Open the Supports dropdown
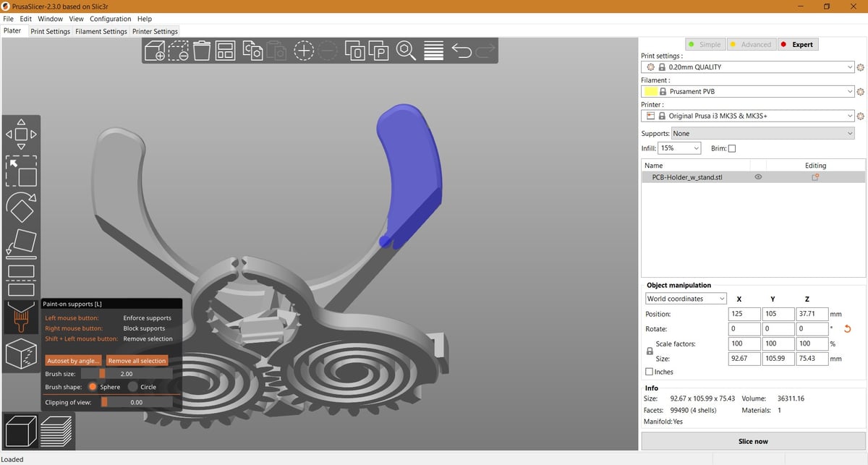868x465 pixels. [x=762, y=133]
